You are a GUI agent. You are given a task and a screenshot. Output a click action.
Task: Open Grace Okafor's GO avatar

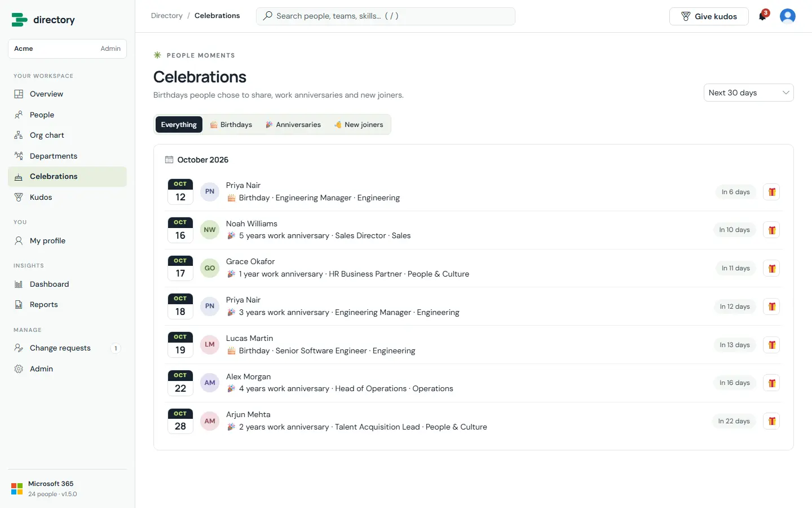point(210,268)
